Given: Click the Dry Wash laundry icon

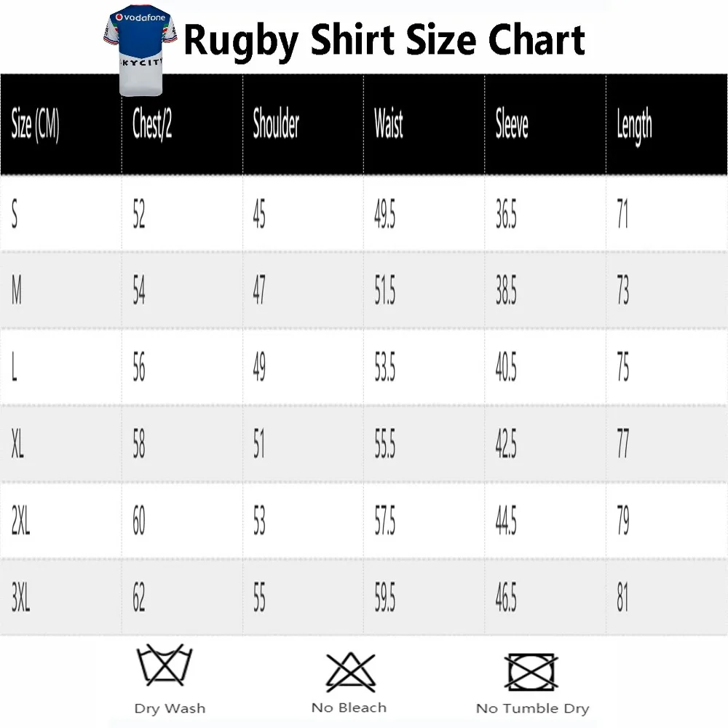Looking at the screenshot, I should click(170, 668).
